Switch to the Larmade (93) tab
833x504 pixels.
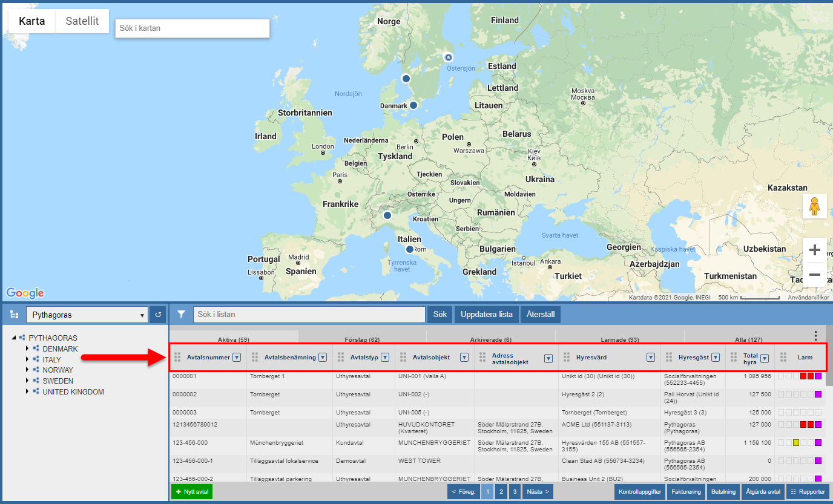point(619,339)
